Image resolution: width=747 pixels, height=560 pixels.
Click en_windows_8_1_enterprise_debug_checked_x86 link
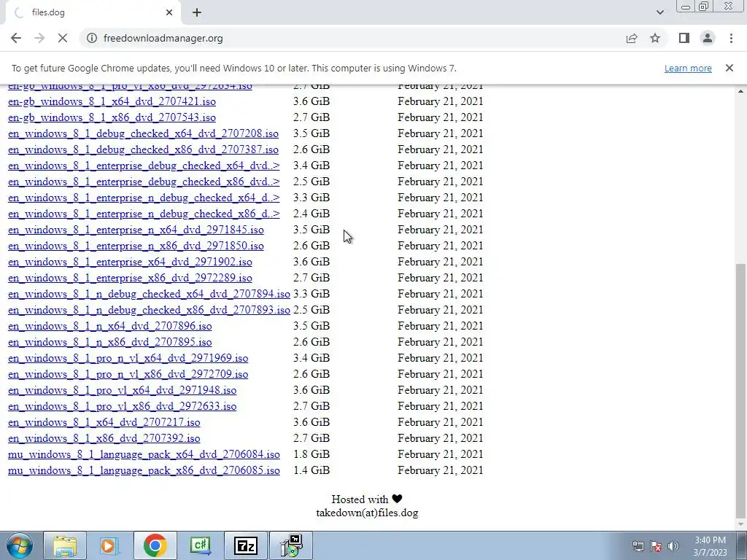coord(144,182)
